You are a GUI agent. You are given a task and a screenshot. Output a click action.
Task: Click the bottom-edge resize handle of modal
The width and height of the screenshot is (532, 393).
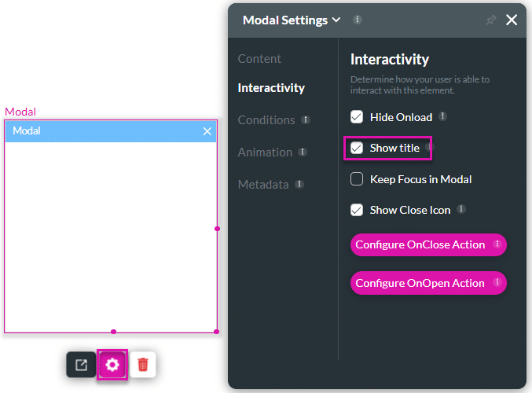click(114, 332)
